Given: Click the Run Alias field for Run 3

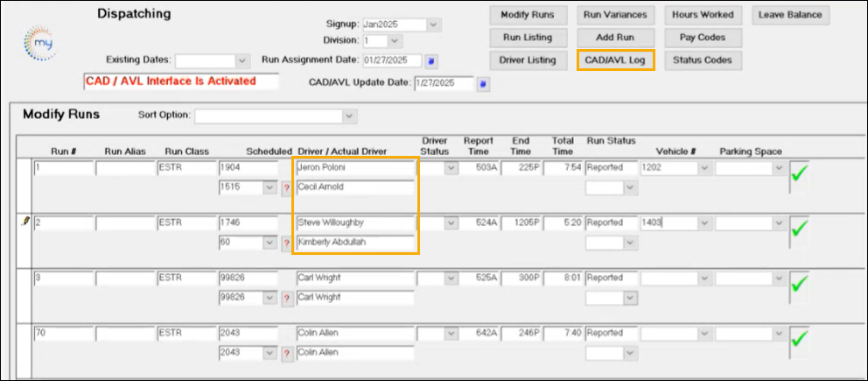Looking at the screenshot, I should pos(123,278).
